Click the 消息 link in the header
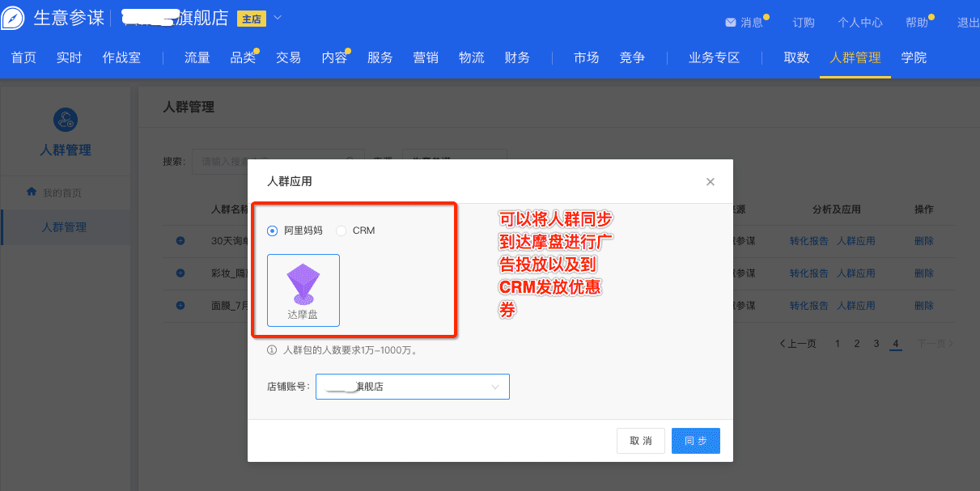The width and height of the screenshot is (980, 491). (752, 23)
